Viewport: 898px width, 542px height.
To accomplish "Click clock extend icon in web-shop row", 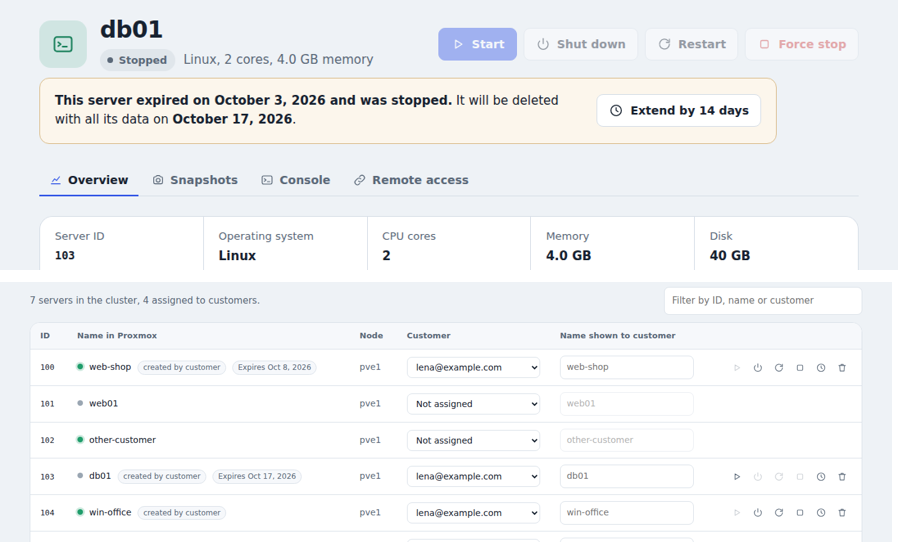I will [x=821, y=368].
